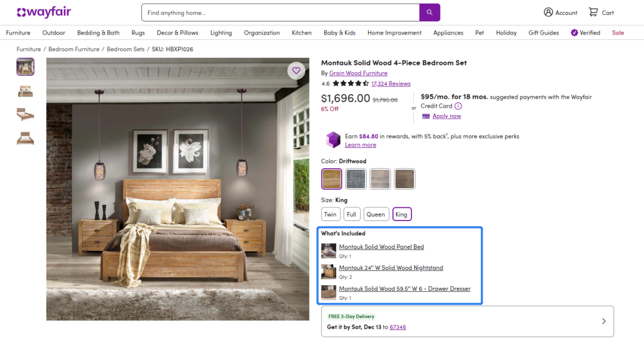Click the Apply now link

447,116
